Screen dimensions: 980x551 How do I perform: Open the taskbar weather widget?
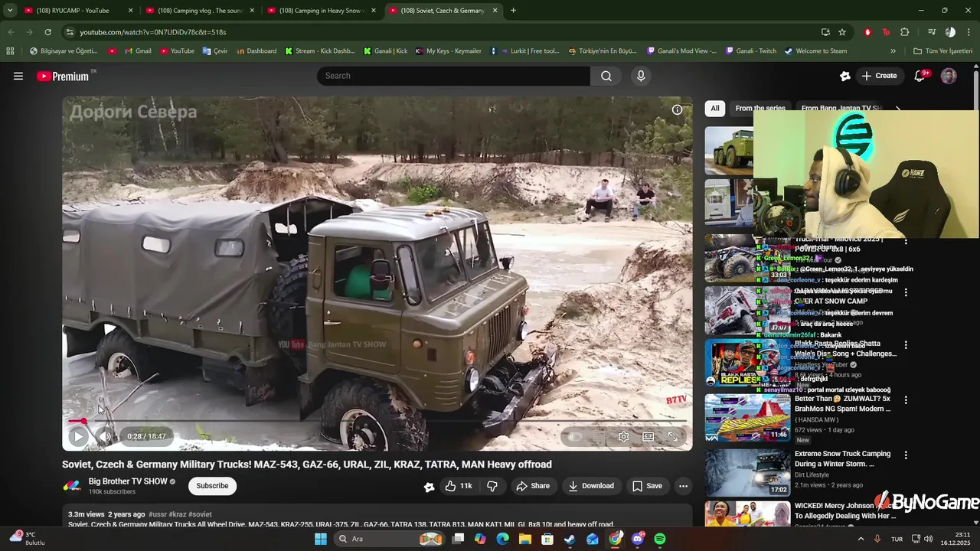coord(28,539)
